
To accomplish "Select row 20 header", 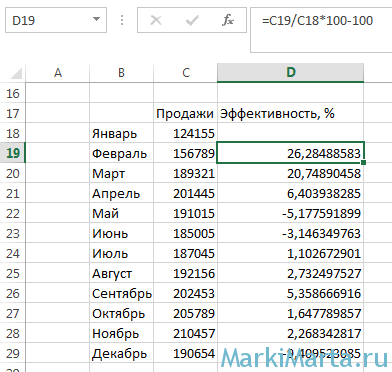I will pyautogui.click(x=13, y=173).
